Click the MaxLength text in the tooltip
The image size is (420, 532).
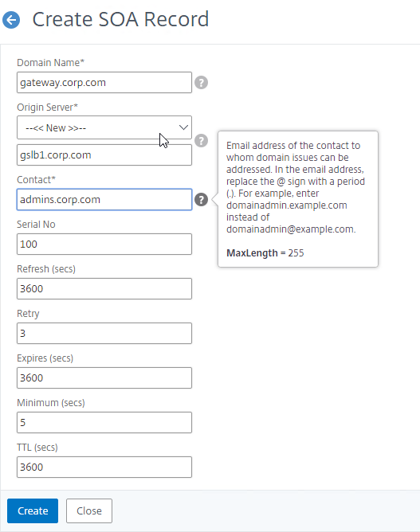pyautogui.click(x=252, y=253)
